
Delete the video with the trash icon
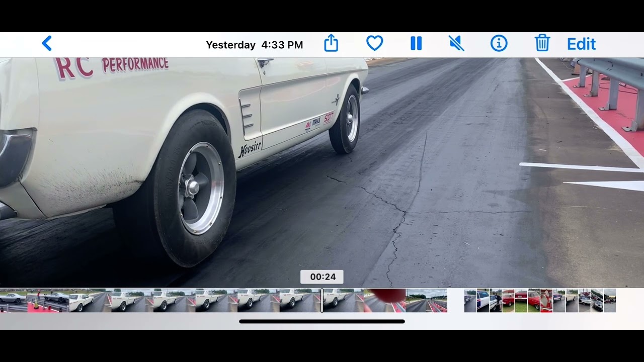pyautogui.click(x=542, y=43)
